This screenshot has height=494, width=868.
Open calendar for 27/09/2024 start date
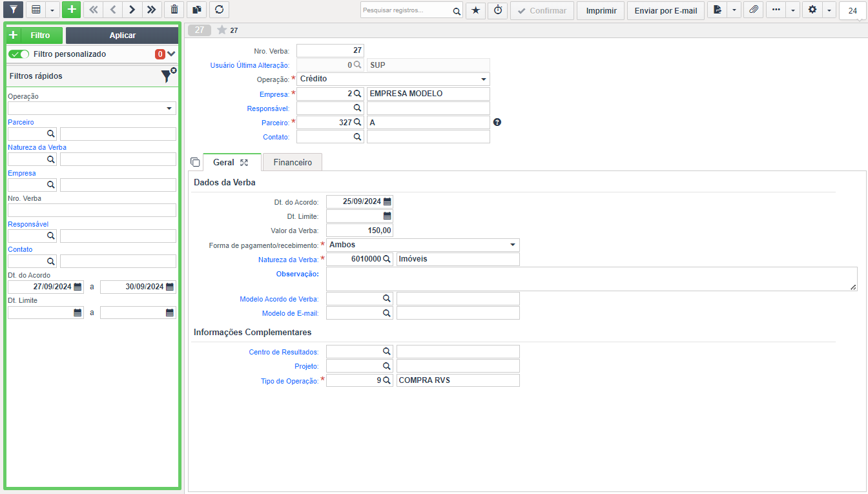click(x=77, y=287)
